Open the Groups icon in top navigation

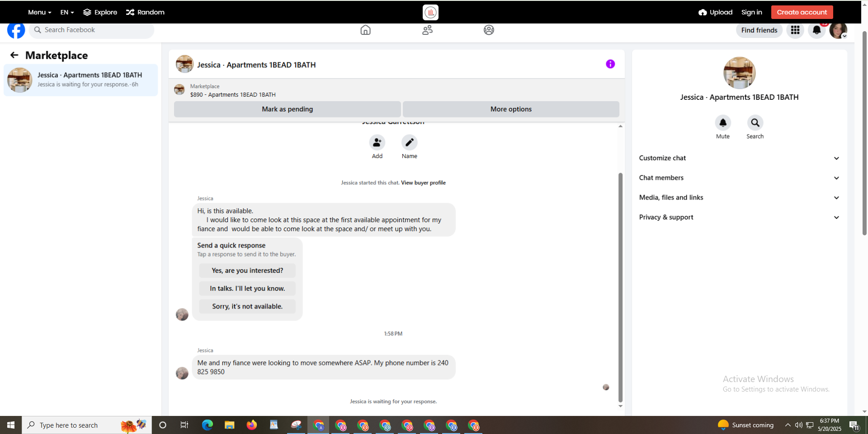489,30
